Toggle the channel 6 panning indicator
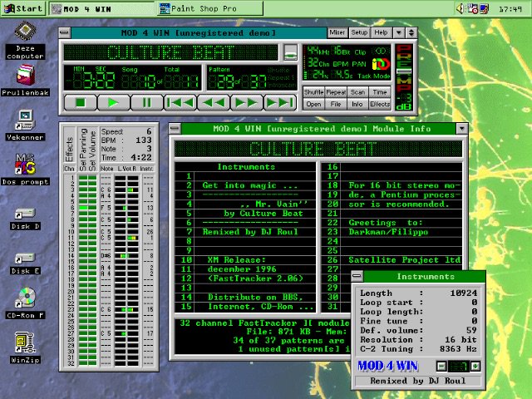The height and width of the screenshot is (399, 532). 83,208
